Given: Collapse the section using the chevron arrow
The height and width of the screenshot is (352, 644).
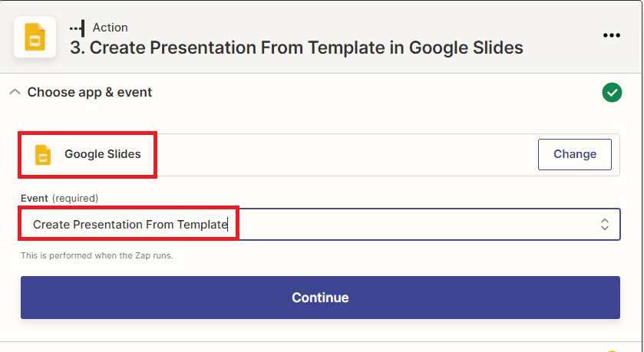Looking at the screenshot, I should [x=14, y=92].
